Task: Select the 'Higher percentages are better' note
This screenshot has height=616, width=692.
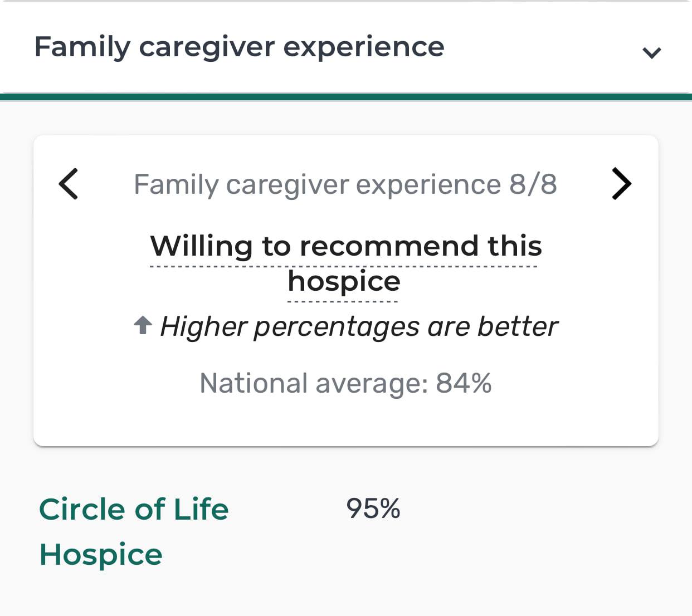Action: pyautogui.click(x=359, y=326)
